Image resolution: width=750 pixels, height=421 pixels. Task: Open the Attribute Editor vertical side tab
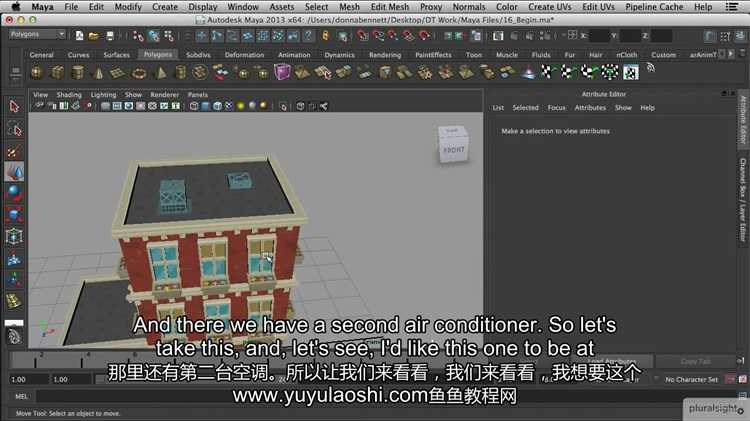[x=743, y=119]
